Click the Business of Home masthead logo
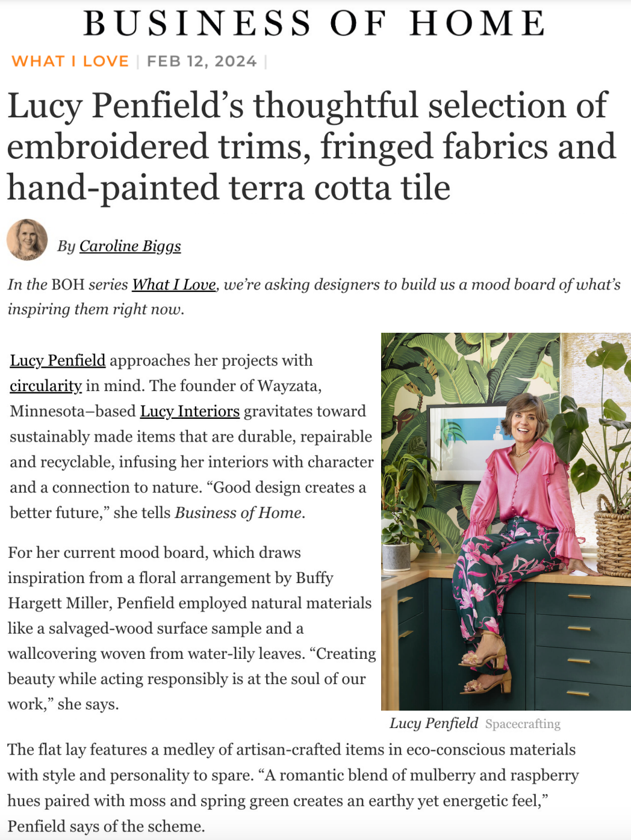This screenshot has width=631, height=840. pyautogui.click(x=314, y=23)
